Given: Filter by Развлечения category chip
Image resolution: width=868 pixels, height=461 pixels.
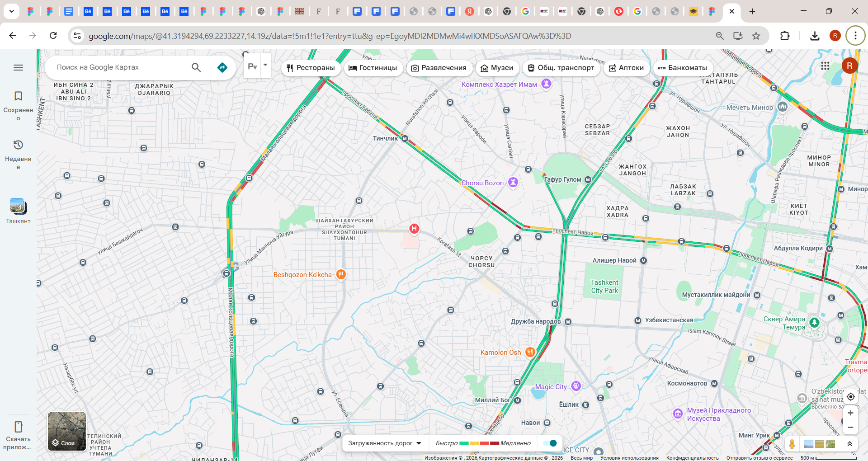Looking at the screenshot, I should click(x=439, y=68).
